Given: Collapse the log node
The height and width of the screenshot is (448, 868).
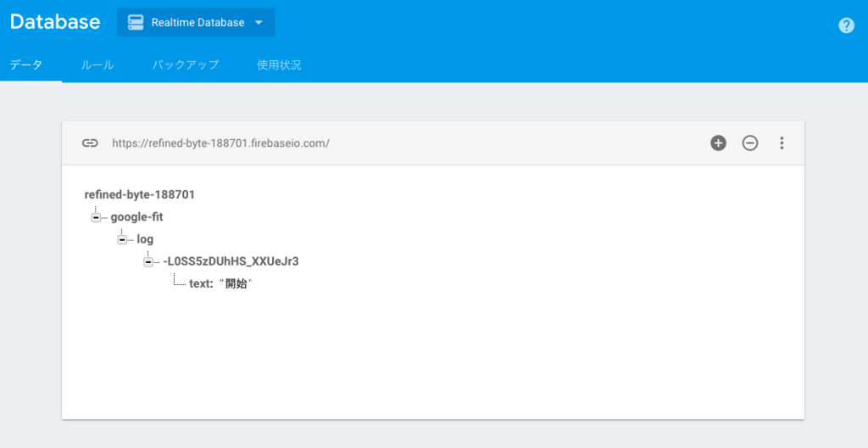Looking at the screenshot, I should click(122, 239).
